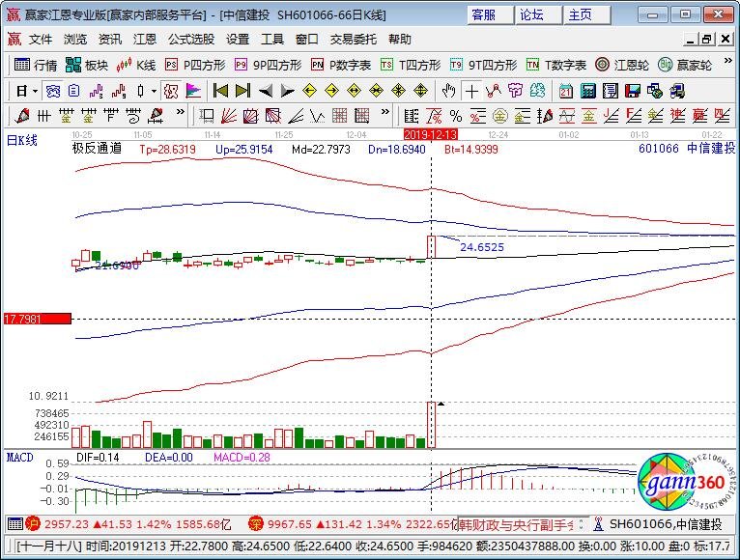
Task: Open the 行情 quotes view
Action: [x=36, y=65]
